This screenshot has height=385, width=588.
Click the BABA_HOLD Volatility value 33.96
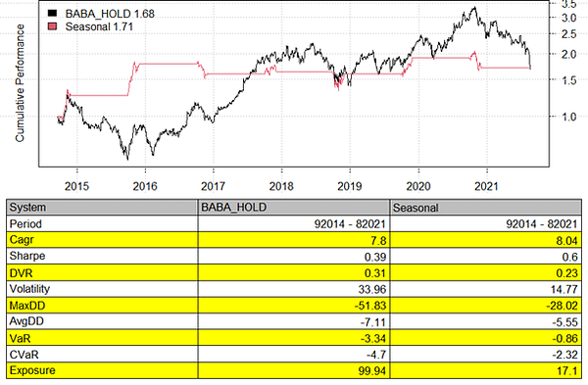click(372, 289)
